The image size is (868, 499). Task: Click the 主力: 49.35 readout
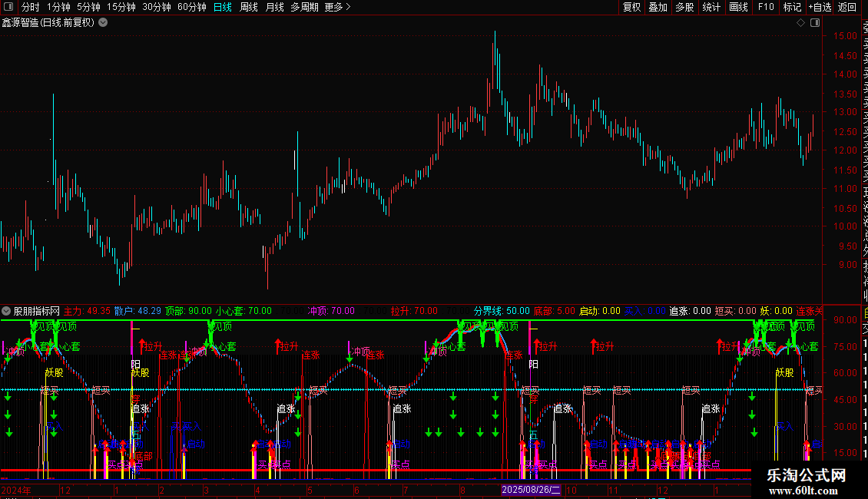pyautogui.click(x=87, y=312)
